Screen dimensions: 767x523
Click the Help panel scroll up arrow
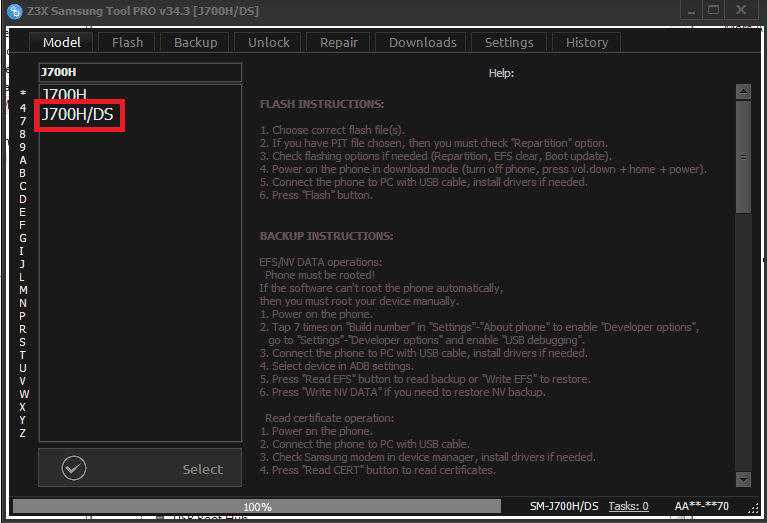coord(743,91)
